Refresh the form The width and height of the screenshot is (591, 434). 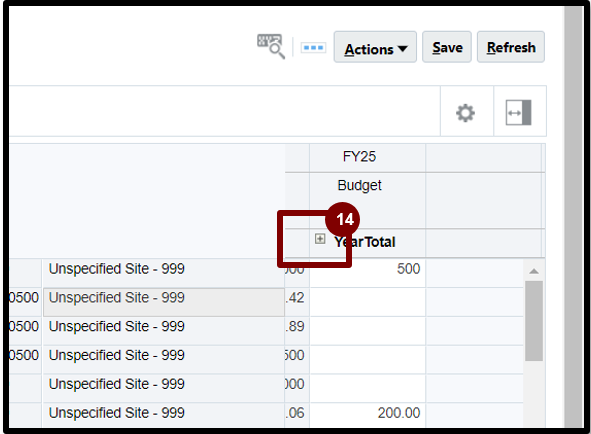coord(511,47)
